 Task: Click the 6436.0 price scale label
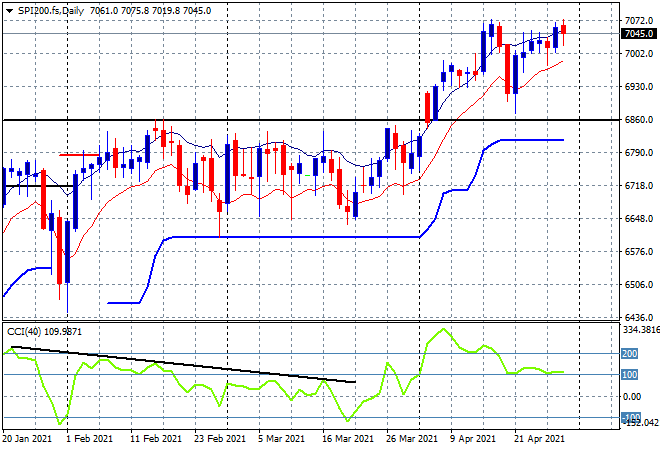click(639, 317)
